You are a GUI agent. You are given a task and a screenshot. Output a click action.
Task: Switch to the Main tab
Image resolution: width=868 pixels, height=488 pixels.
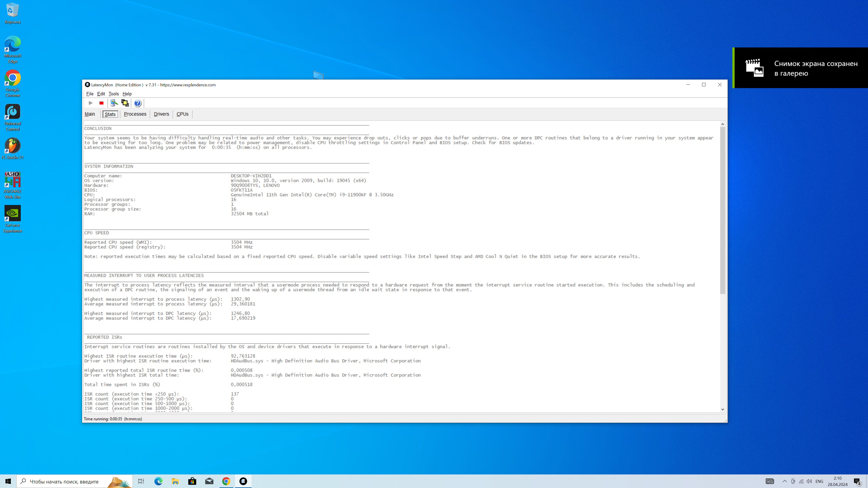pos(90,114)
